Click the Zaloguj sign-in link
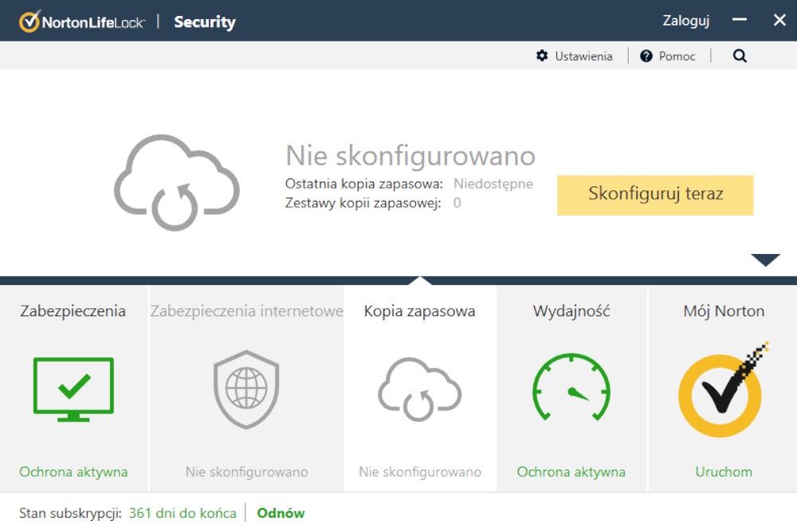Viewport: 797px width, 532px height. point(685,21)
